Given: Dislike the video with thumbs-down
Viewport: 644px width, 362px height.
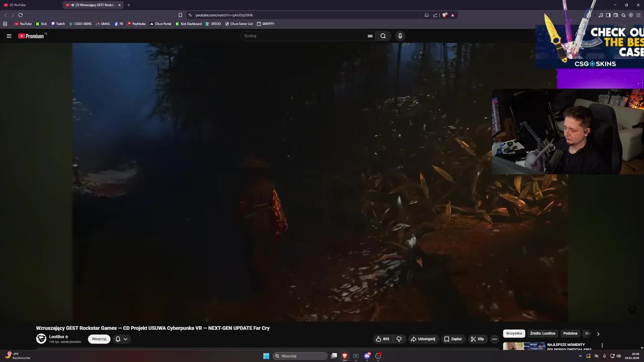Looking at the screenshot, I should point(399,339).
